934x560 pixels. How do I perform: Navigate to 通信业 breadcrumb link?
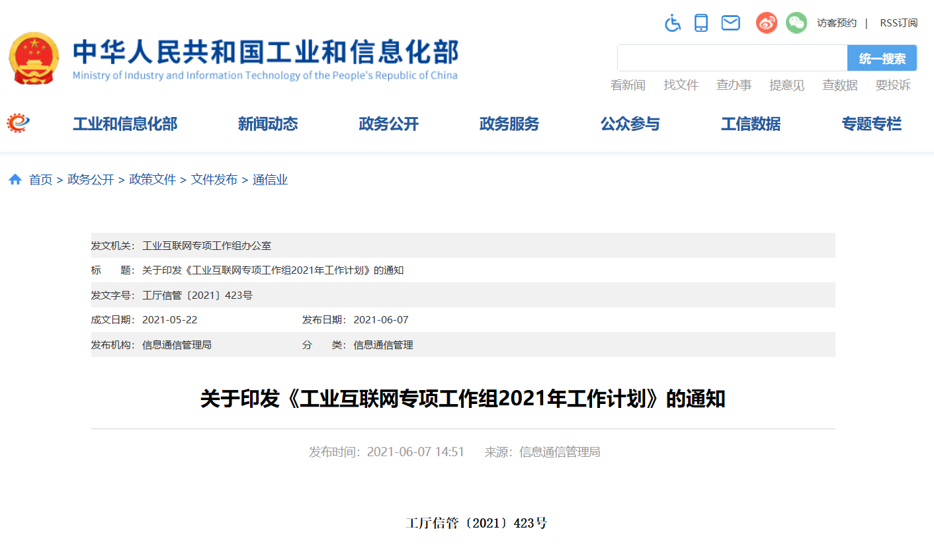(x=270, y=180)
